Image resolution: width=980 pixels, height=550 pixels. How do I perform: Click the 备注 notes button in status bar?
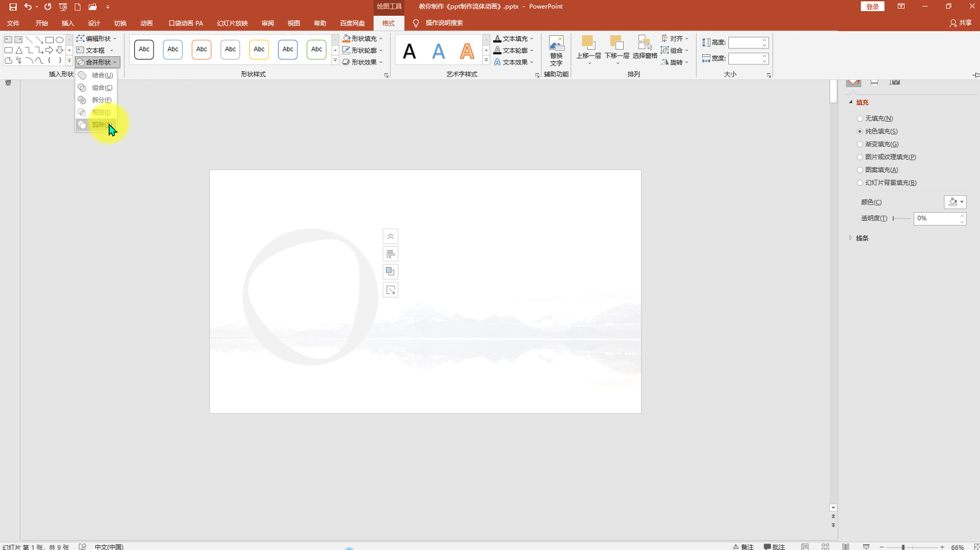[743, 546]
